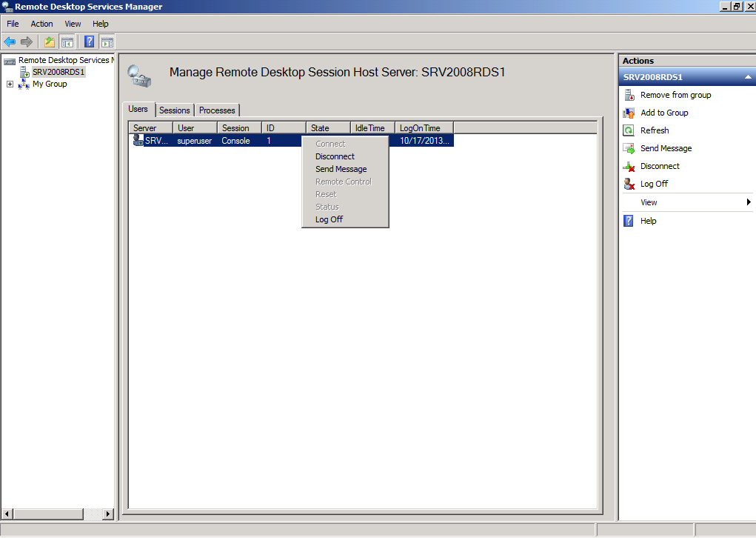Sort by the Server column header

(151, 128)
